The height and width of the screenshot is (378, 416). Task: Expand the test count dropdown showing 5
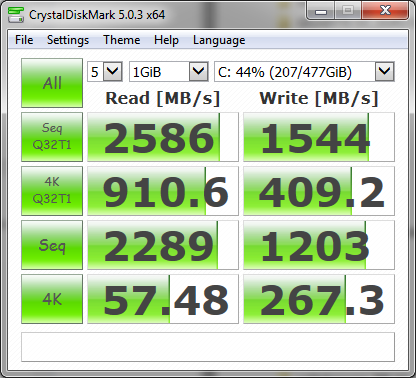(x=113, y=71)
